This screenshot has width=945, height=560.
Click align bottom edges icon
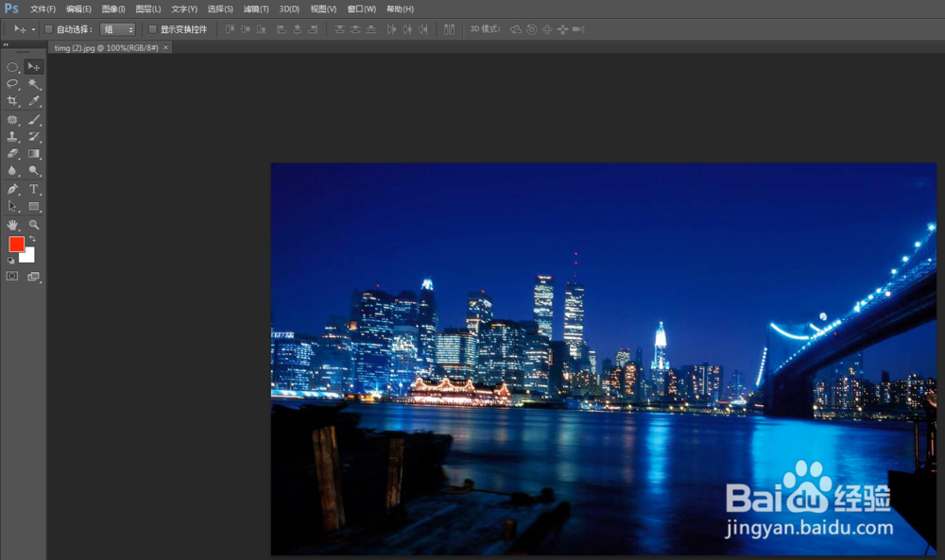point(261,29)
